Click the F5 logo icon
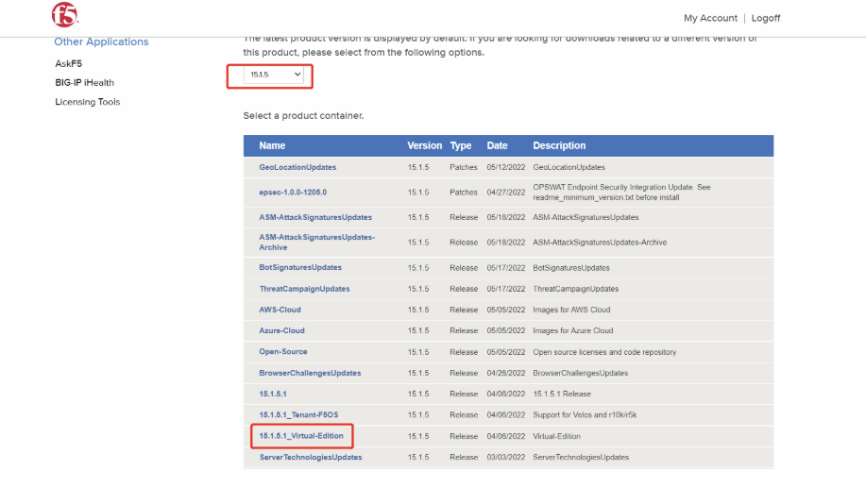 tap(65, 14)
